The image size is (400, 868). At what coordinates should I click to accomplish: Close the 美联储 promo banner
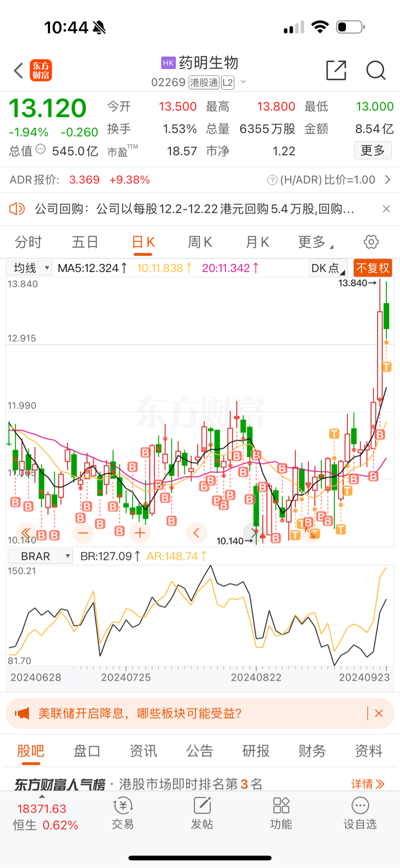click(379, 713)
